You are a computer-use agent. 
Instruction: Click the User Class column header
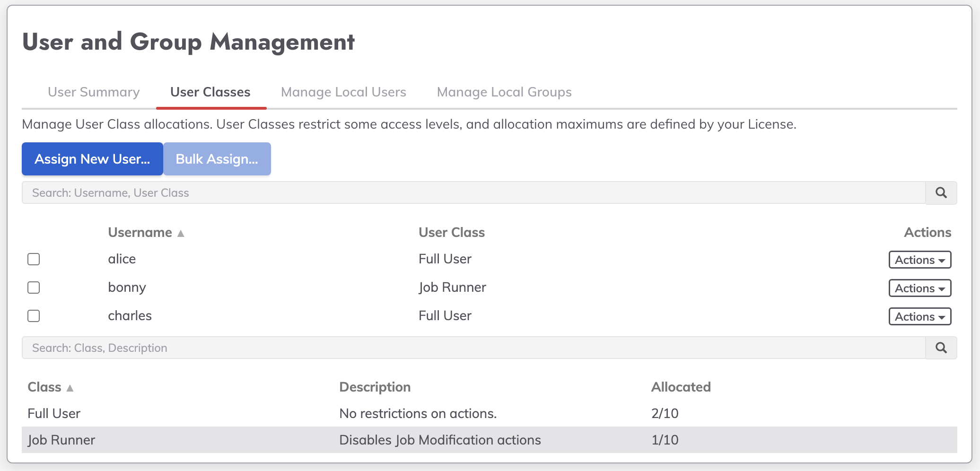pos(452,233)
